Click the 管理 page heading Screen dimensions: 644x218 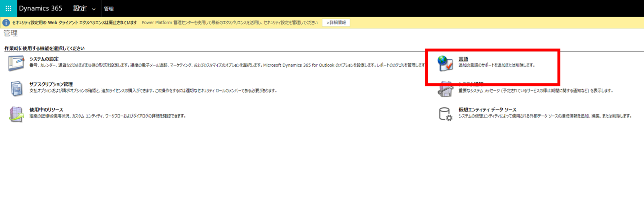11,33
